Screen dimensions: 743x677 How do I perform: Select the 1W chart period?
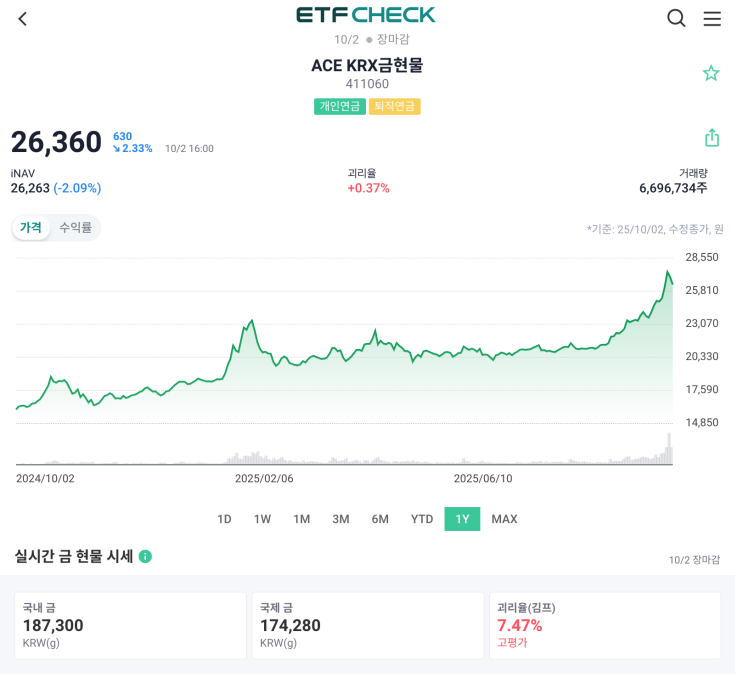pos(262,519)
